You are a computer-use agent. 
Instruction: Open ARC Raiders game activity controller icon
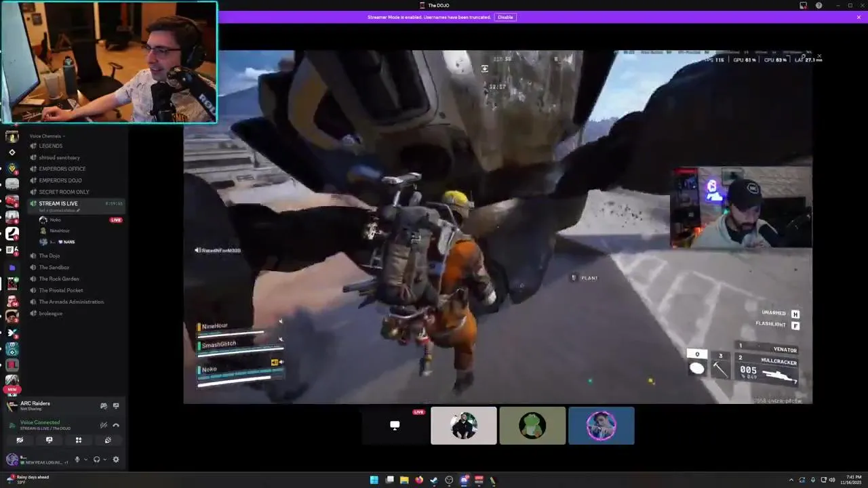pyautogui.click(x=104, y=406)
